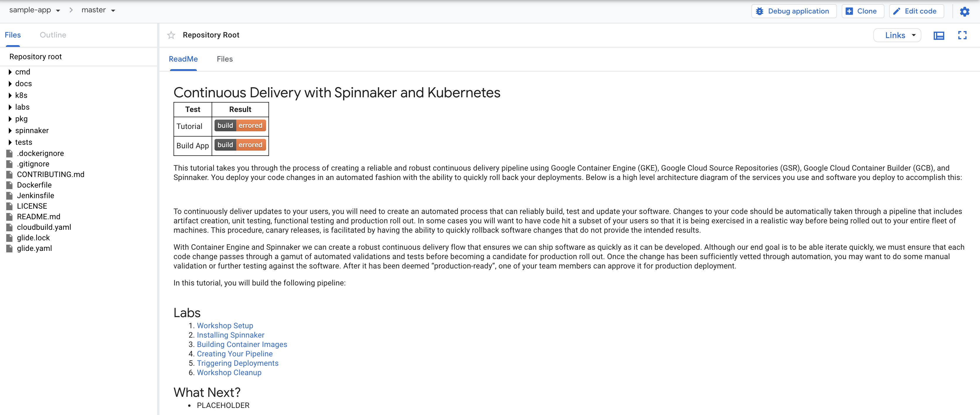This screenshot has width=980, height=415.
Task: Click the Tutorial build errored badge
Action: click(x=240, y=125)
